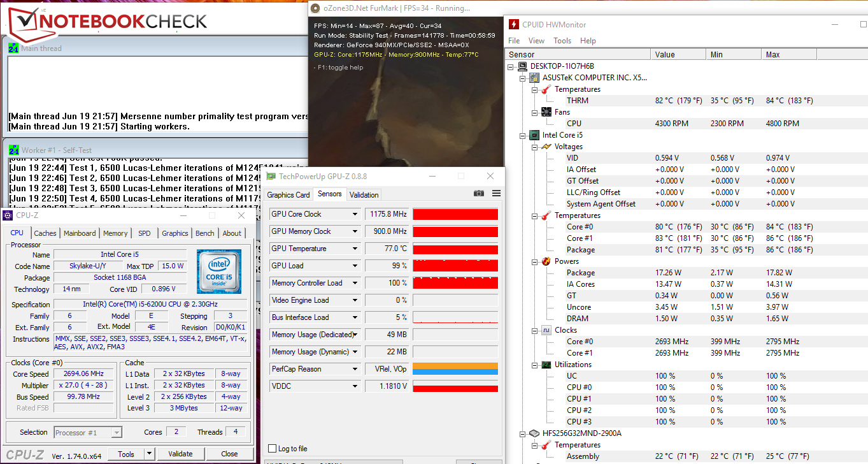Click the CPU-Z Close button

229,454
